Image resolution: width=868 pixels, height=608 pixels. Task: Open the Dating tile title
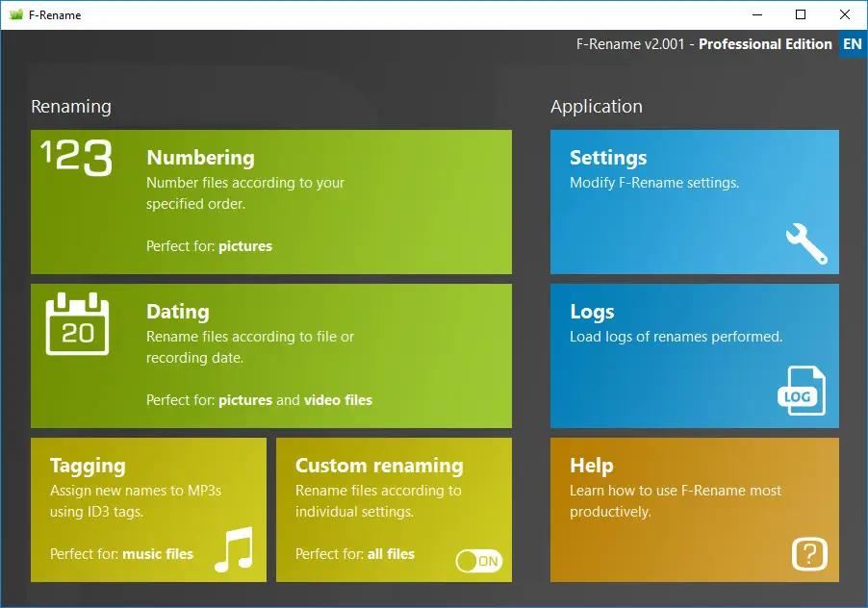click(x=177, y=312)
